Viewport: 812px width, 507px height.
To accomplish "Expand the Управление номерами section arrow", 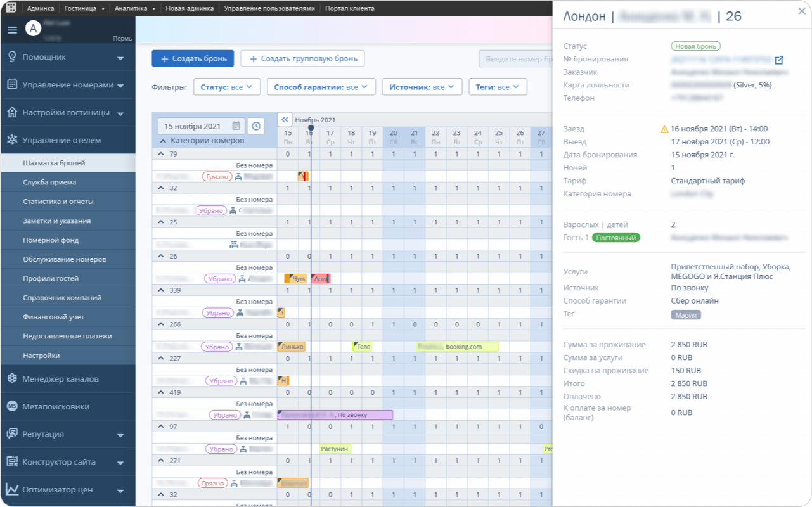I will pyautogui.click(x=120, y=86).
